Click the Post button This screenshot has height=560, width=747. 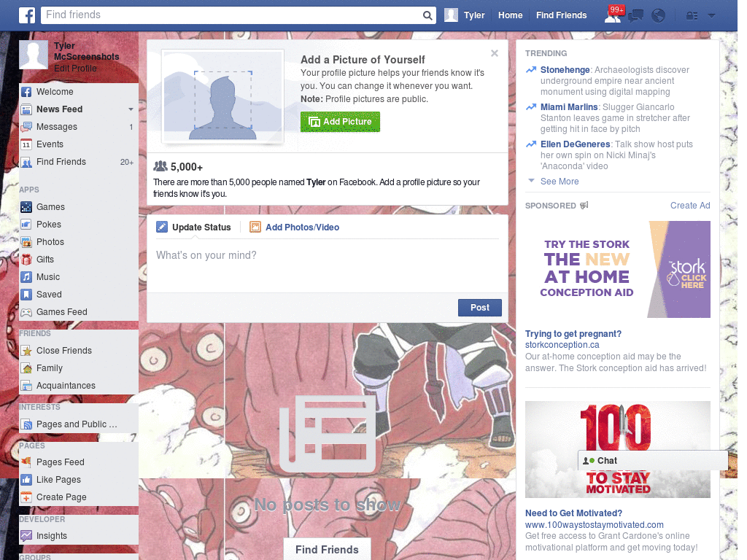(x=480, y=308)
